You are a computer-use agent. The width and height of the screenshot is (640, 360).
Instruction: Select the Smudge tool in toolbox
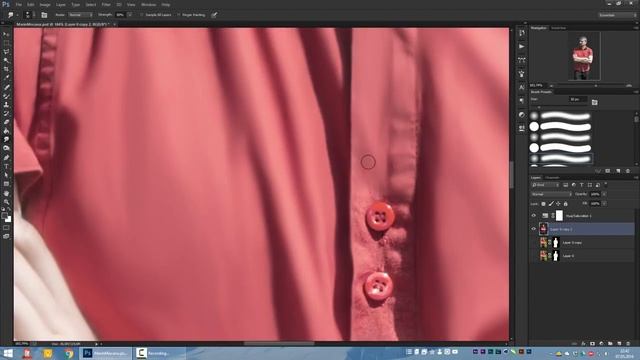click(x=6, y=140)
